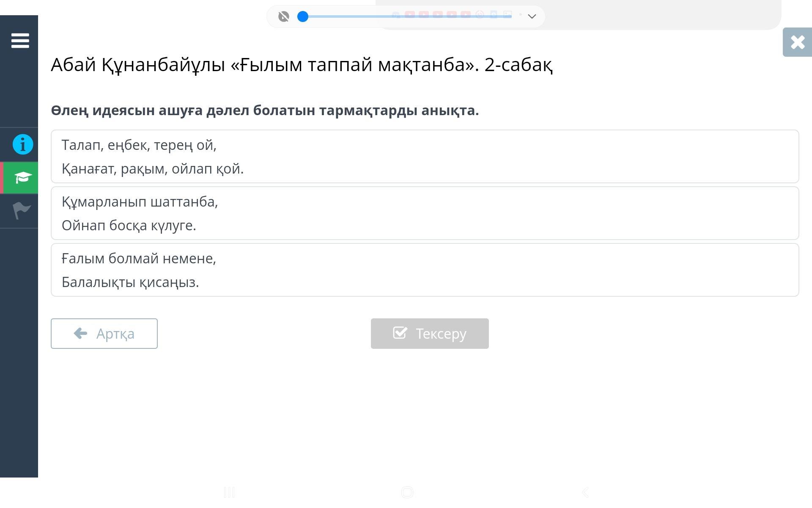Click the left arrow in Артқа

coord(80,333)
